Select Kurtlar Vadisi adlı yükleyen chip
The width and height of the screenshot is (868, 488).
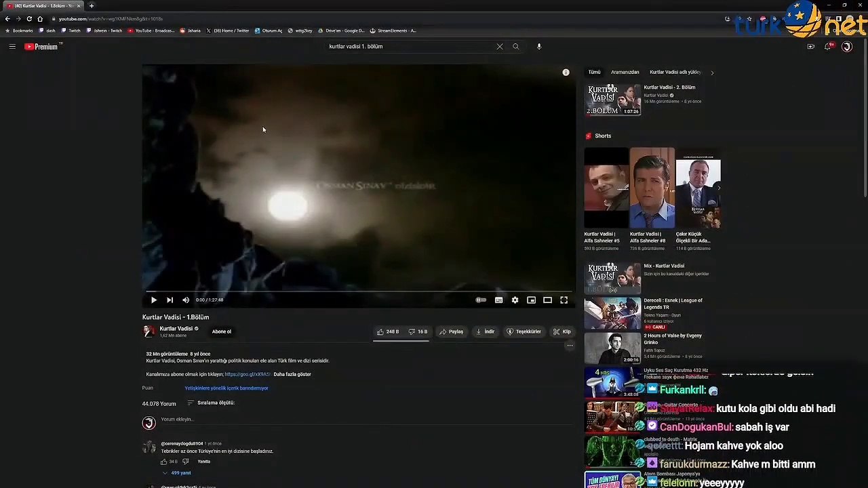click(675, 72)
